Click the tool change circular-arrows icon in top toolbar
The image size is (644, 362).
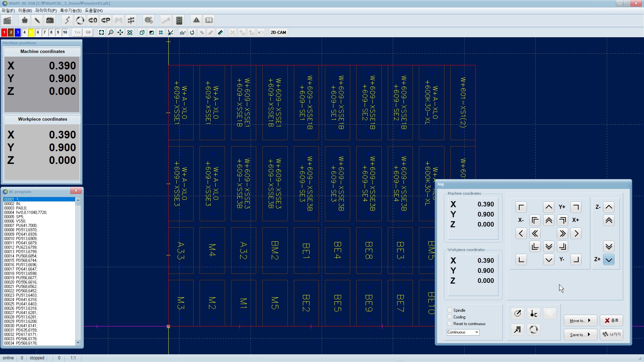[80, 20]
